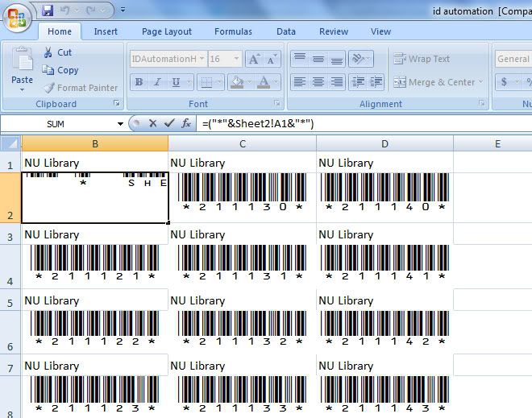
Task: Apply Accounting dollar number format
Action: [x=504, y=82]
